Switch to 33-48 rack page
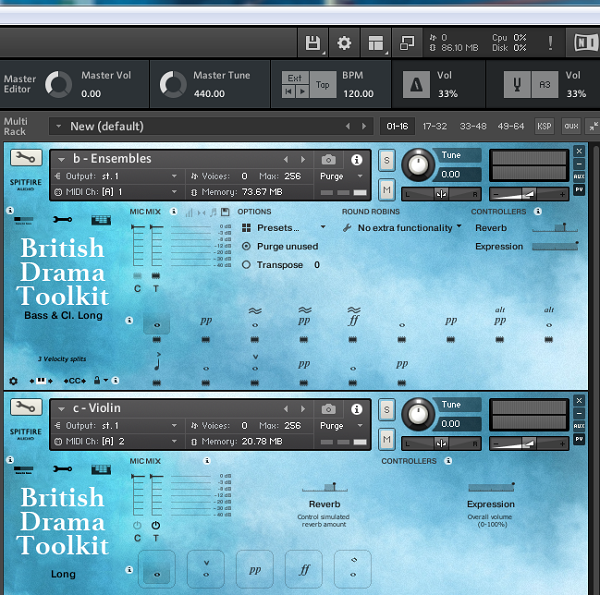 473,126
